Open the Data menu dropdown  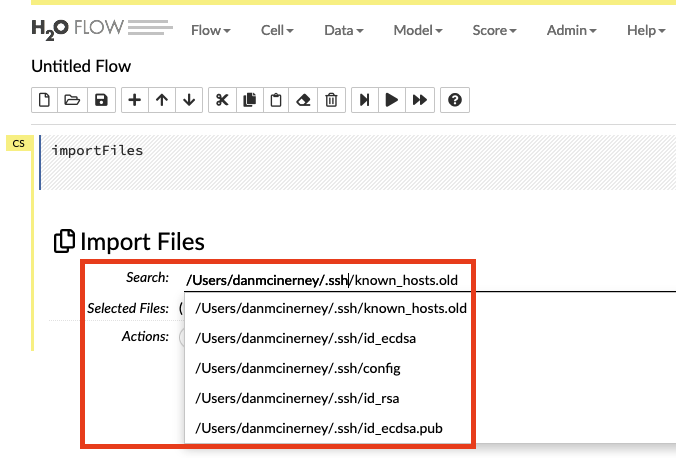343,31
